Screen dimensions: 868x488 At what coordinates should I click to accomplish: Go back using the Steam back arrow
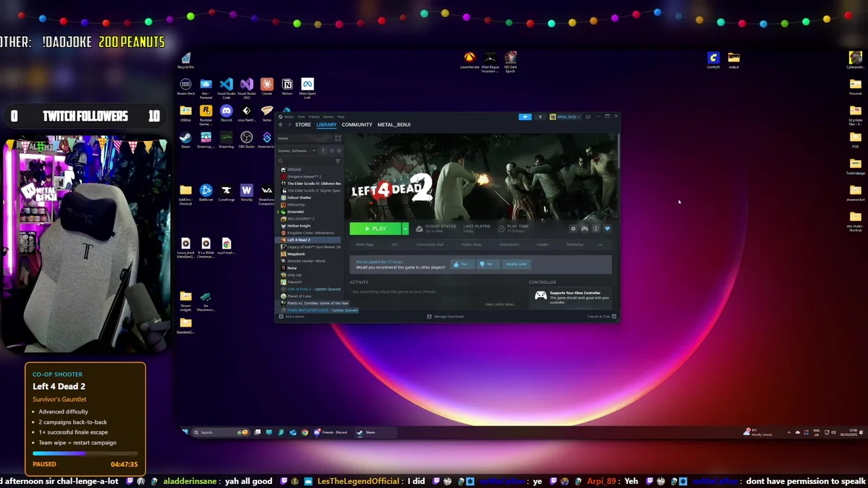point(281,125)
